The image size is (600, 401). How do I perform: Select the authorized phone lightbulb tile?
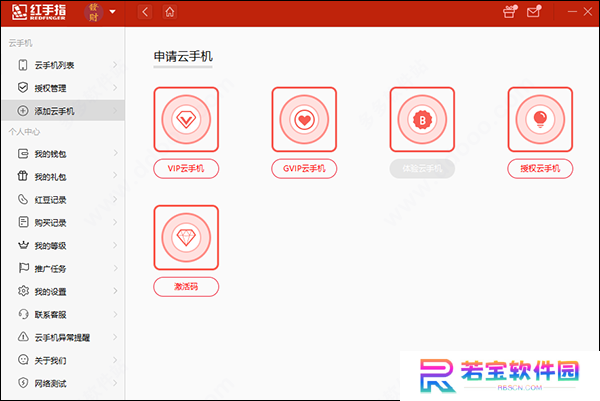coord(540,119)
